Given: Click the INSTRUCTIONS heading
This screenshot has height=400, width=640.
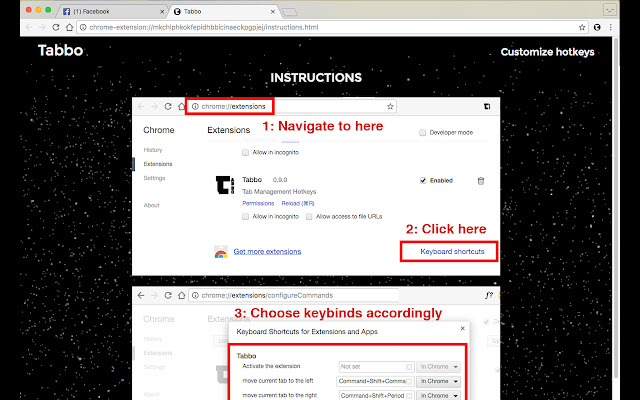Looking at the screenshot, I should pyautogui.click(x=316, y=78).
